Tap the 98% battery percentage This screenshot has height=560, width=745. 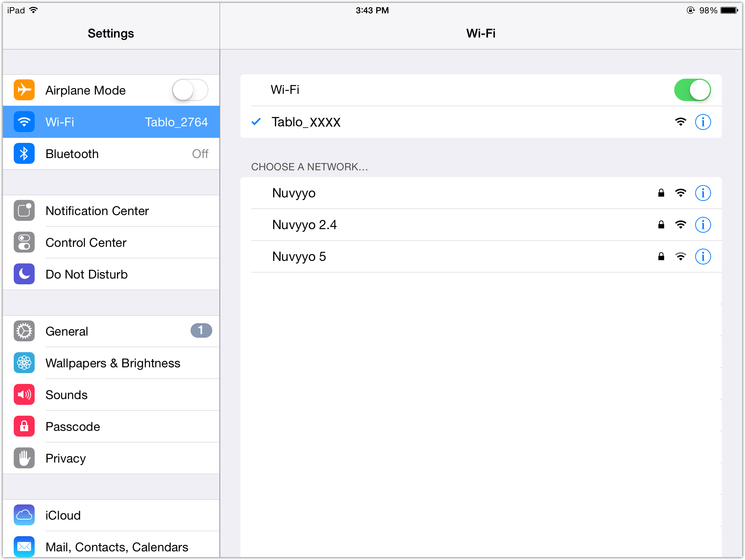point(708,10)
